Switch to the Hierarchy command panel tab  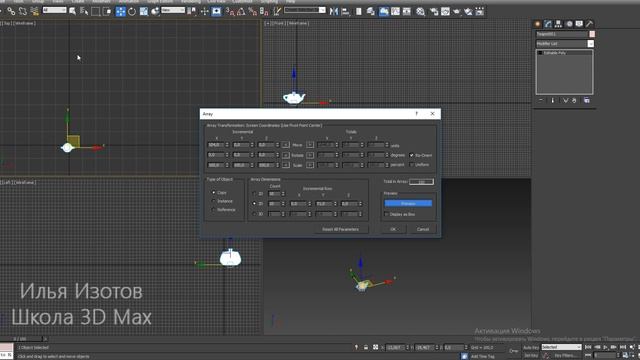[x=558, y=24]
